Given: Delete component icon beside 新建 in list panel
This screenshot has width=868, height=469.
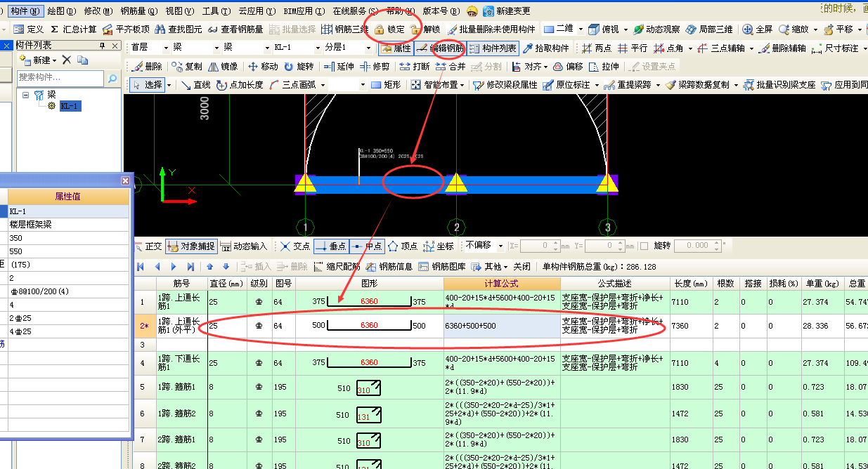Looking at the screenshot, I should click(x=67, y=60).
